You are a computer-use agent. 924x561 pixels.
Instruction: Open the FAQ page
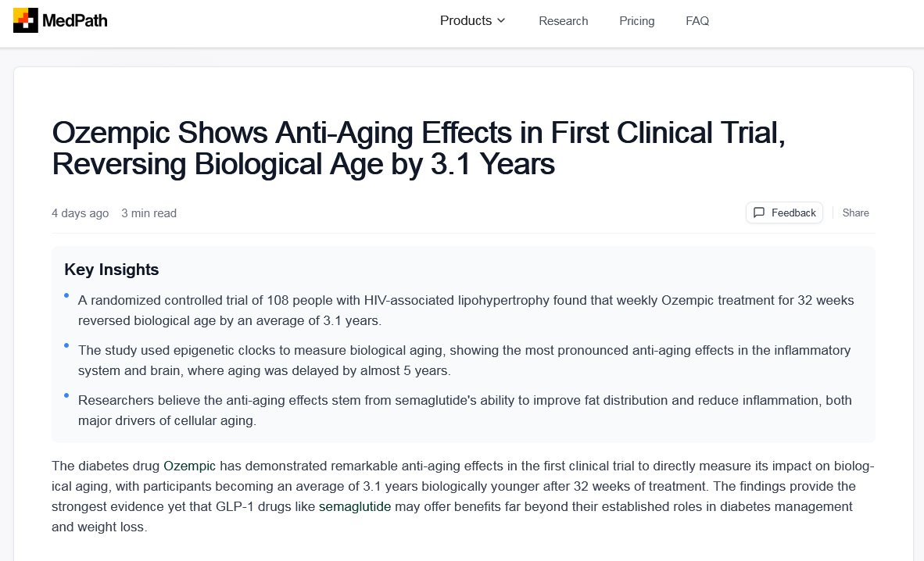tap(697, 20)
